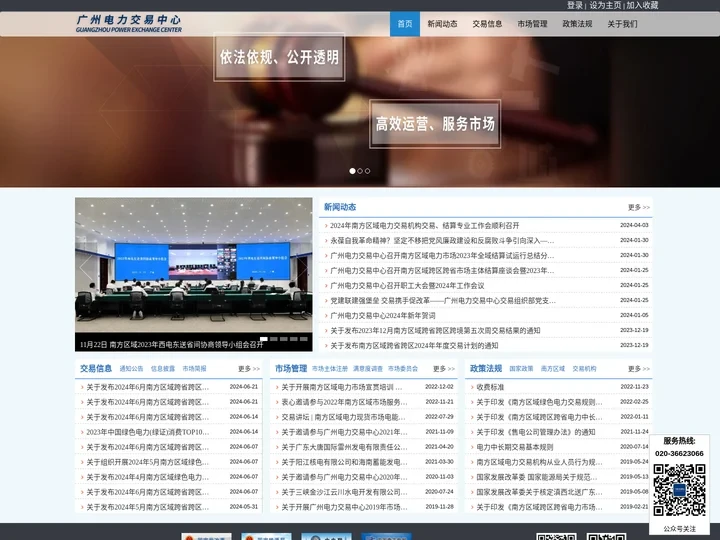
Task: Select the third banner carousel dot
Action: pos(367,171)
